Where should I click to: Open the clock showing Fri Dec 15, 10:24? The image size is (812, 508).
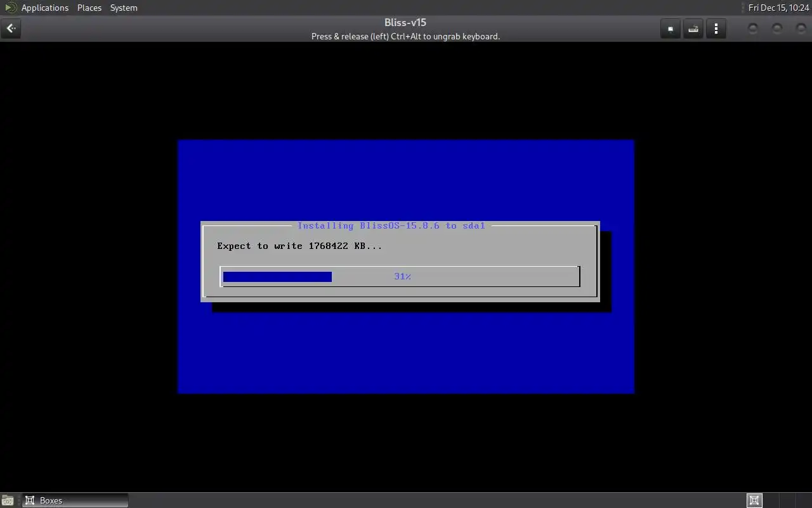(778, 8)
